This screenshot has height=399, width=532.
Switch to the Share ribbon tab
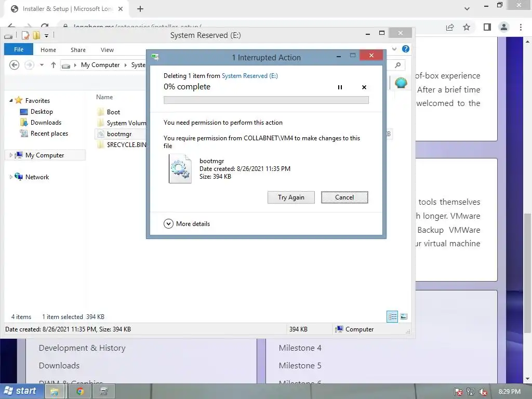tap(78, 50)
